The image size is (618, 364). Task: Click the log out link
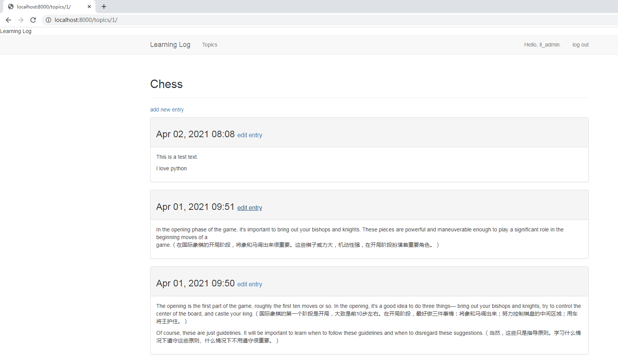pos(580,45)
